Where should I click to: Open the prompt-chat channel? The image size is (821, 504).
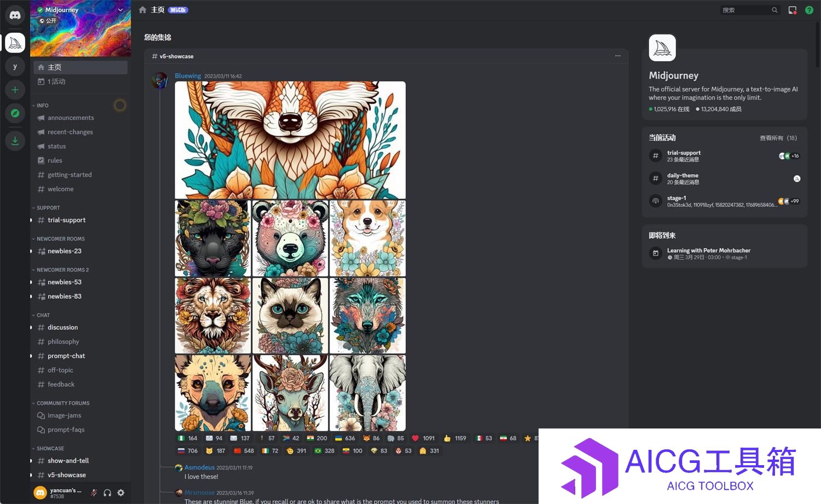pos(80,356)
